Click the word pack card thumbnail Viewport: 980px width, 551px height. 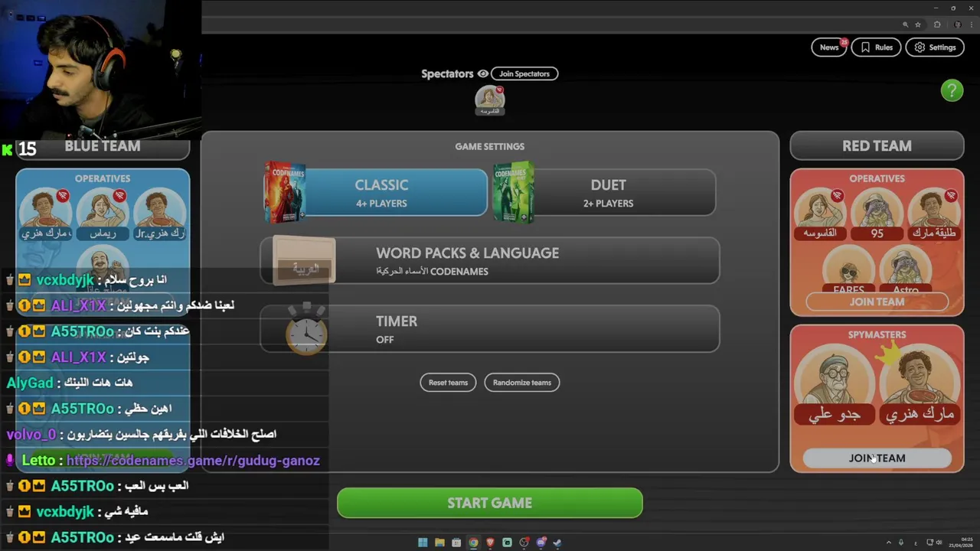(x=304, y=260)
